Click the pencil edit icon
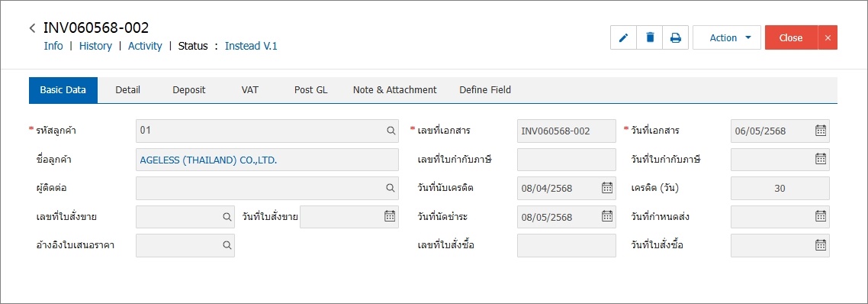Image resolution: width=868 pixels, height=304 pixels. (623, 37)
